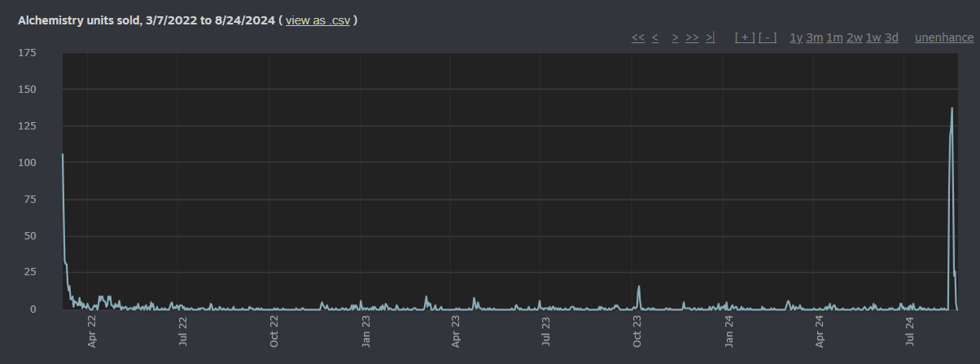The height and width of the screenshot is (364, 980).
Task: Click the October 2023 sales bump
Action: 639,287
